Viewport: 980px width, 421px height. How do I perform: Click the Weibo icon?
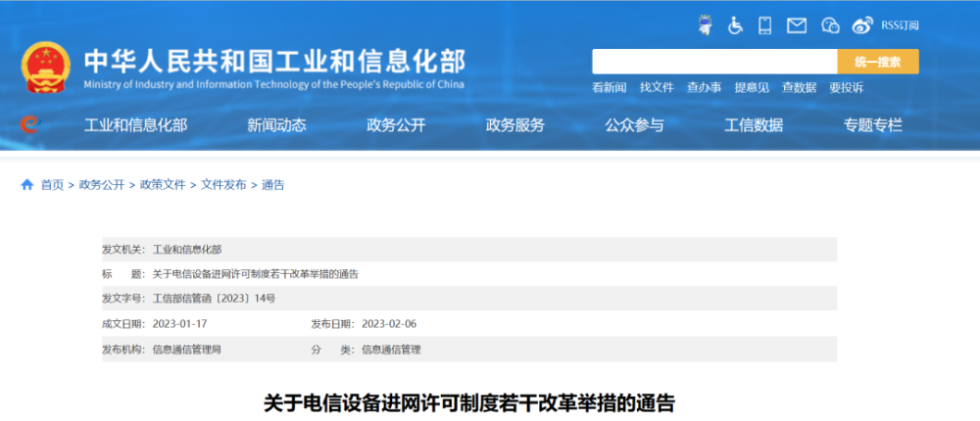click(x=862, y=25)
